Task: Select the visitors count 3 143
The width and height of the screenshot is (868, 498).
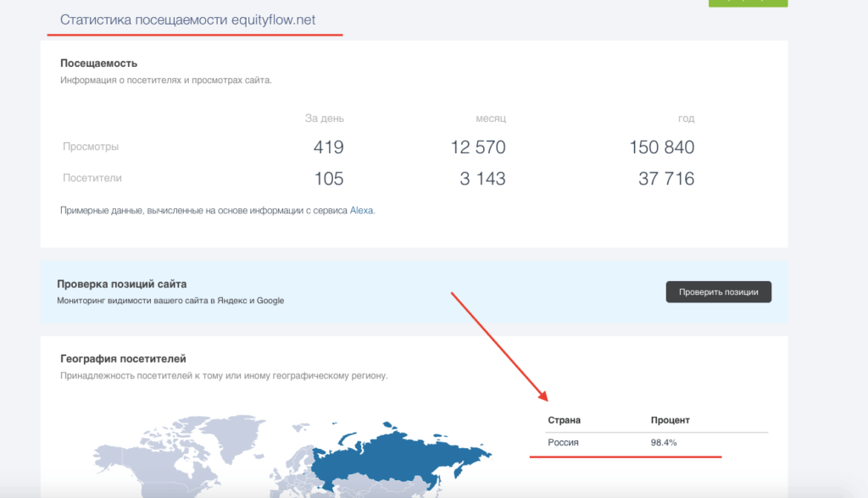Action: [x=483, y=179]
